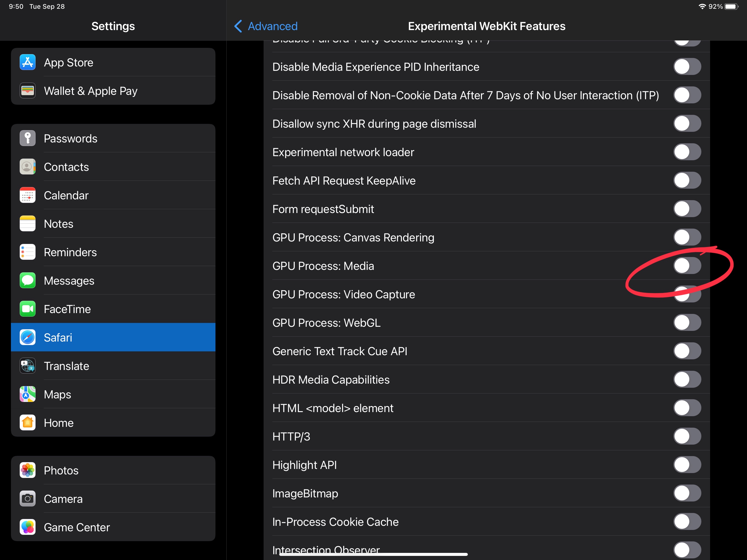
Task: Enable Fetch API Request KeepAlive
Action: tap(687, 180)
